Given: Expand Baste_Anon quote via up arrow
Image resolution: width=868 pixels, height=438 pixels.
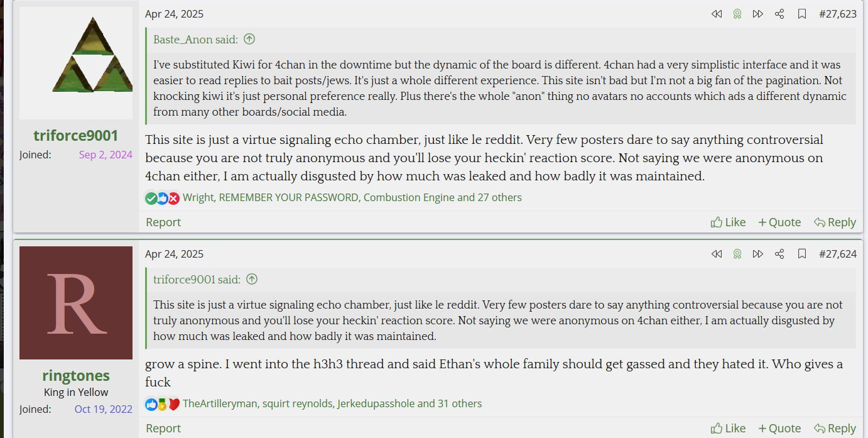Looking at the screenshot, I should pyautogui.click(x=249, y=39).
